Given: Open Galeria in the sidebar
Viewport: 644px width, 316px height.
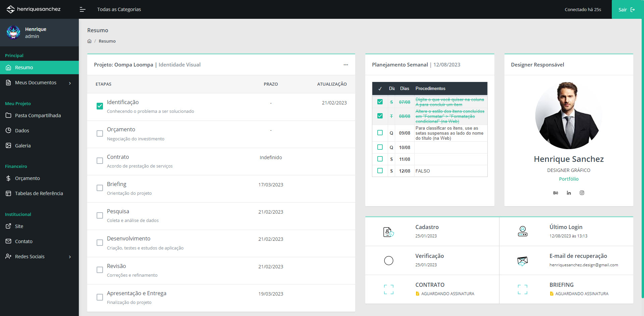Looking at the screenshot, I should (x=23, y=146).
